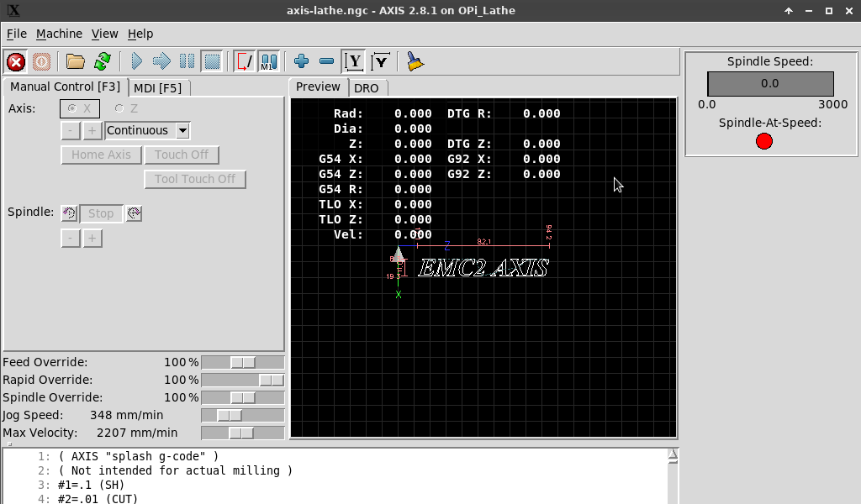Screen dimensions: 861x504
Task: Switch to Manual Control [F3] tab
Action: (x=65, y=87)
